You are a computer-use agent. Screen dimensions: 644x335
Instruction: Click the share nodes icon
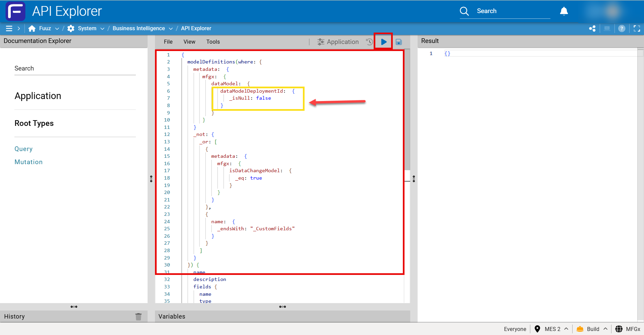pyautogui.click(x=592, y=29)
